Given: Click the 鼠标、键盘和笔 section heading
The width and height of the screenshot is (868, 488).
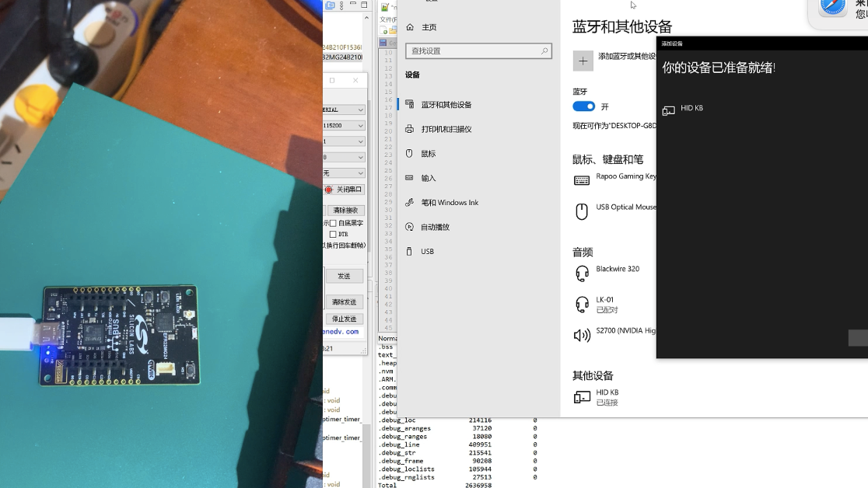Looking at the screenshot, I should (607, 159).
